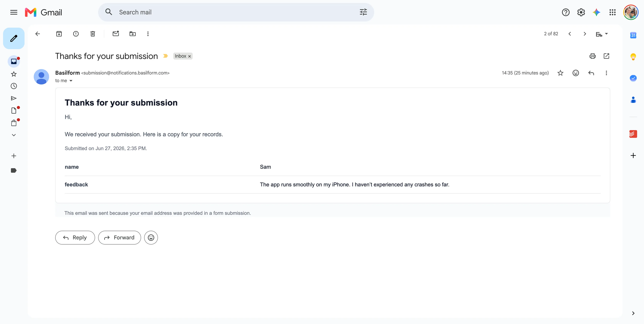Image resolution: width=644 pixels, height=324 pixels.
Task: Click sender name Basilform
Action: tap(67, 73)
